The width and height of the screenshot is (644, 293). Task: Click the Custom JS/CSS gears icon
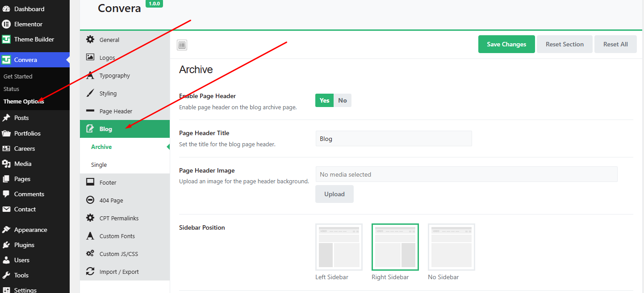90,254
